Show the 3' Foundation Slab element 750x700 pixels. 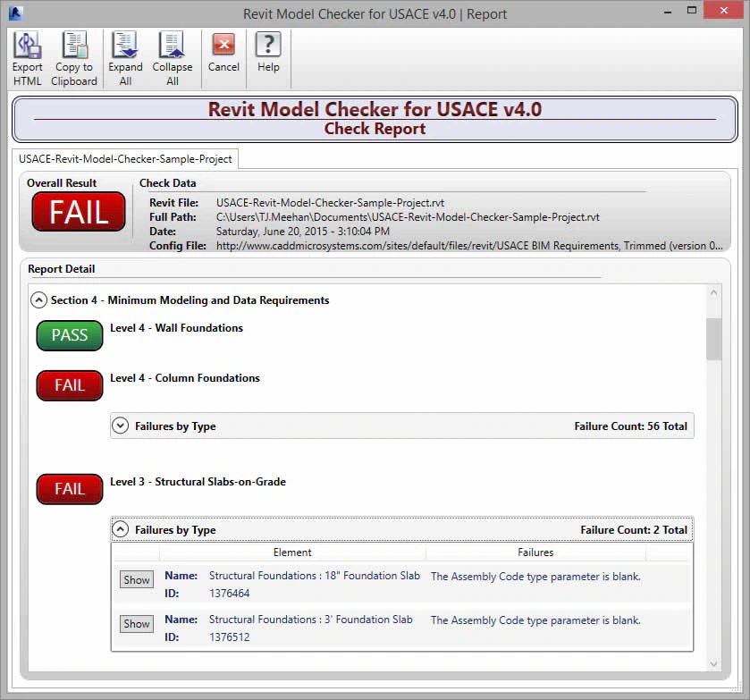tap(136, 624)
